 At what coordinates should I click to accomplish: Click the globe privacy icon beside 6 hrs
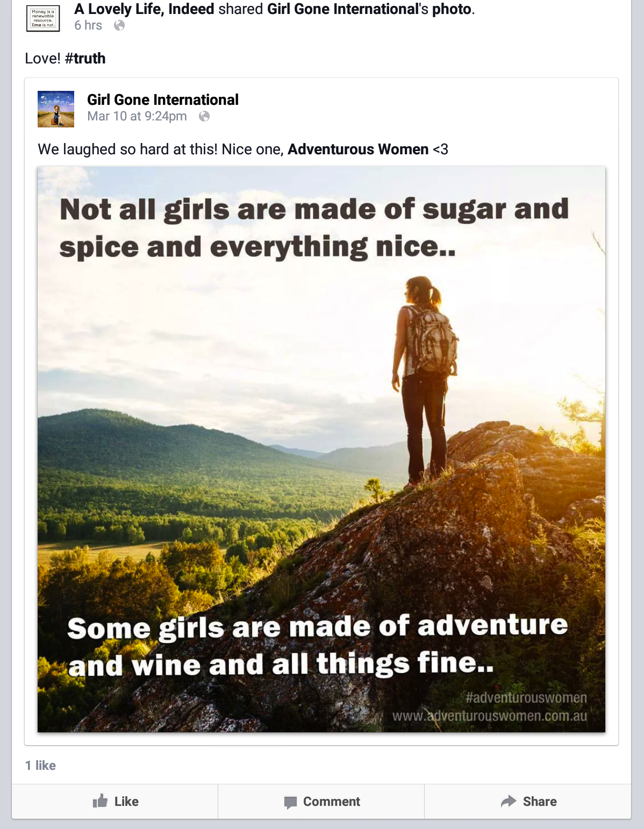119,25
